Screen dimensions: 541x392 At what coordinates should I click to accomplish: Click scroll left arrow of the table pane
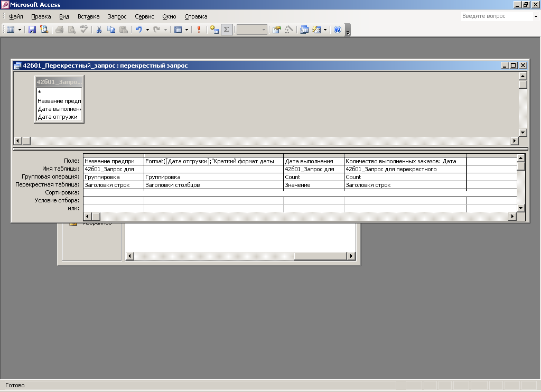click(x=17, y=141)
